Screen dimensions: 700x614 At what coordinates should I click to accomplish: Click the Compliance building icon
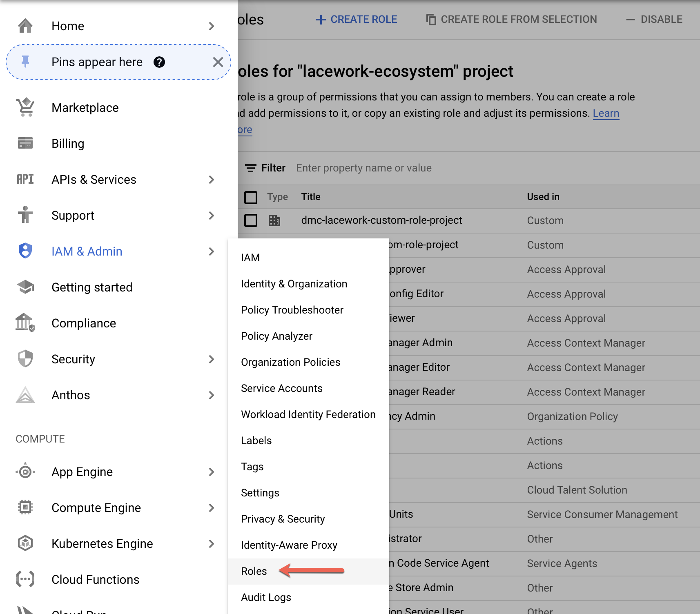coord(25,323)
